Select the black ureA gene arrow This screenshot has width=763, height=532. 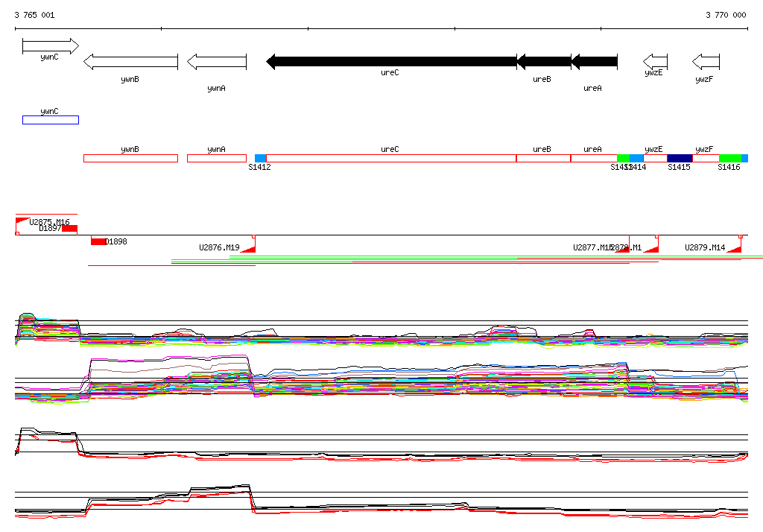(594, 62)
